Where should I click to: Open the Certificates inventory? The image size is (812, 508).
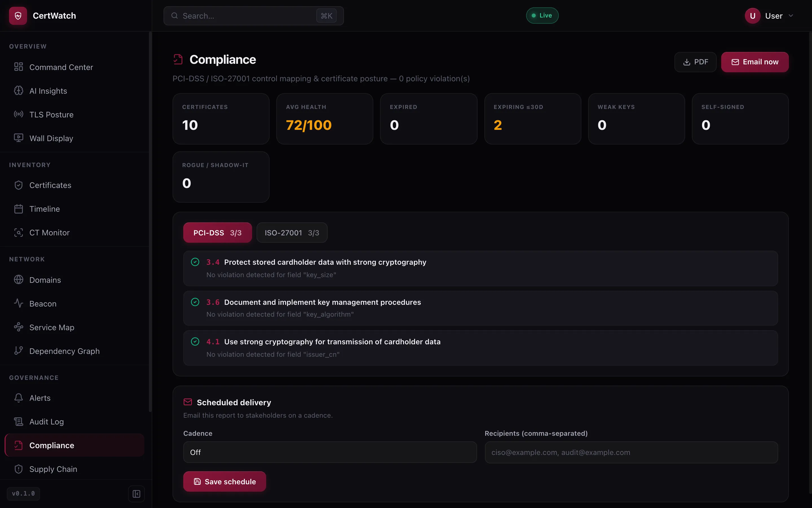tap(74, 185)
